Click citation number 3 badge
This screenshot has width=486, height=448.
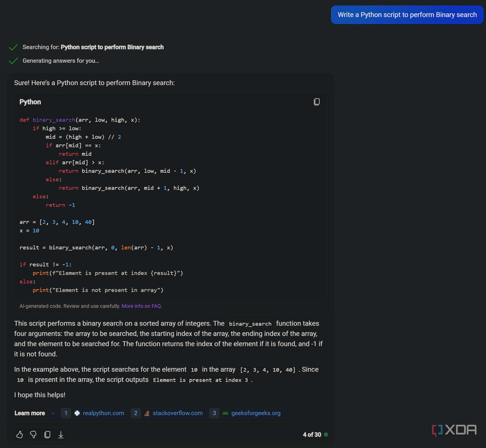coord(214,413)
